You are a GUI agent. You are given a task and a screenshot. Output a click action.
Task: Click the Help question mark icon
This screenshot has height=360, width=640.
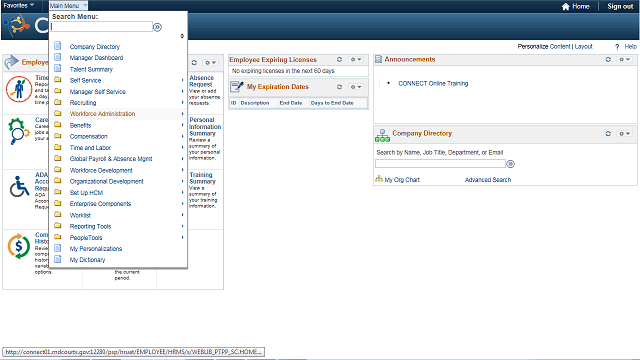click(617, 47)
